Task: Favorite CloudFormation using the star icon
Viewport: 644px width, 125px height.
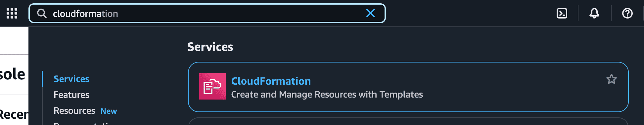Action: coord(612,79)
